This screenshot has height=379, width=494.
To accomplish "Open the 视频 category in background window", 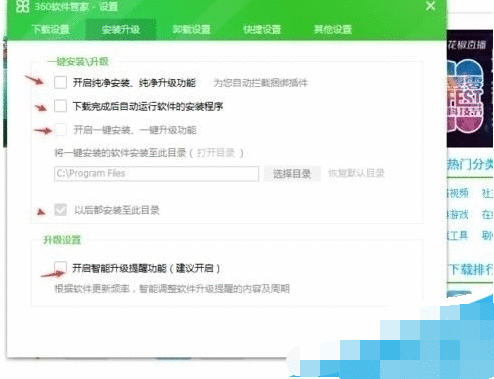I will pos(458,193).
